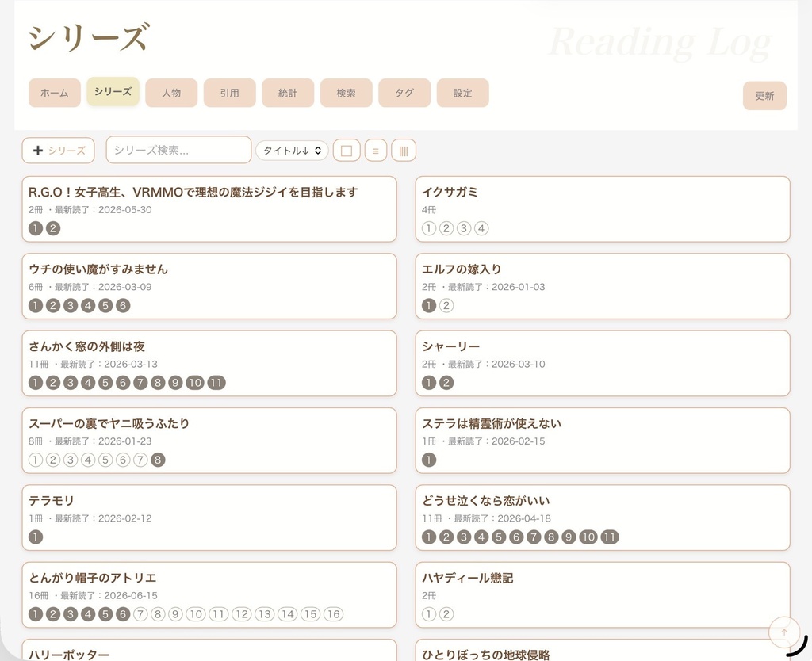Switch to the 統計 tab

pos(288,94)
